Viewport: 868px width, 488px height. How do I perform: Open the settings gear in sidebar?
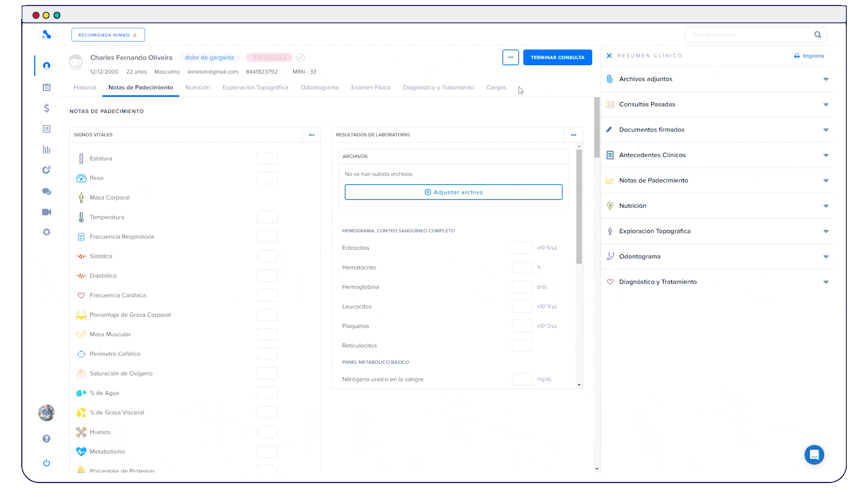pos(47,232)
